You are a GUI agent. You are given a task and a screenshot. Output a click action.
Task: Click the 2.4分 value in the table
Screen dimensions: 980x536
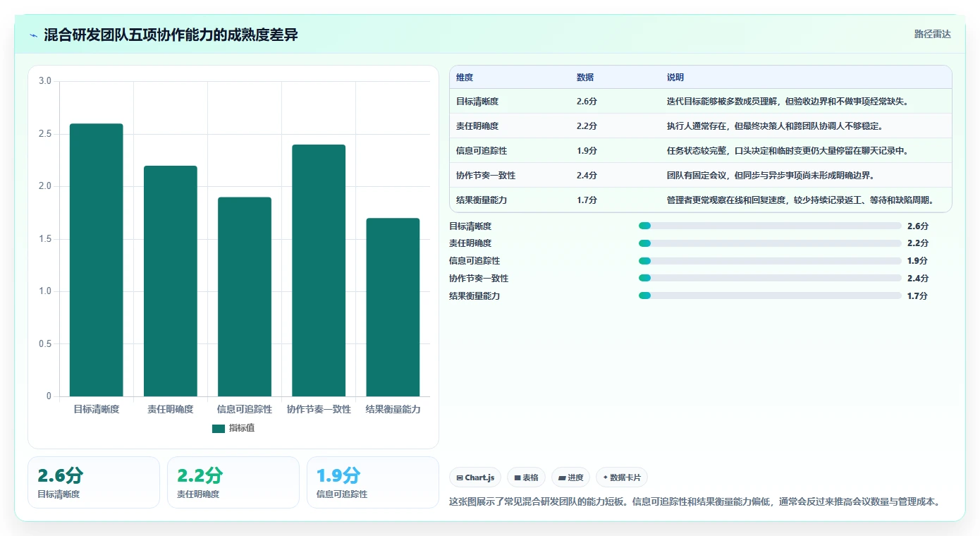click(587, 176)
